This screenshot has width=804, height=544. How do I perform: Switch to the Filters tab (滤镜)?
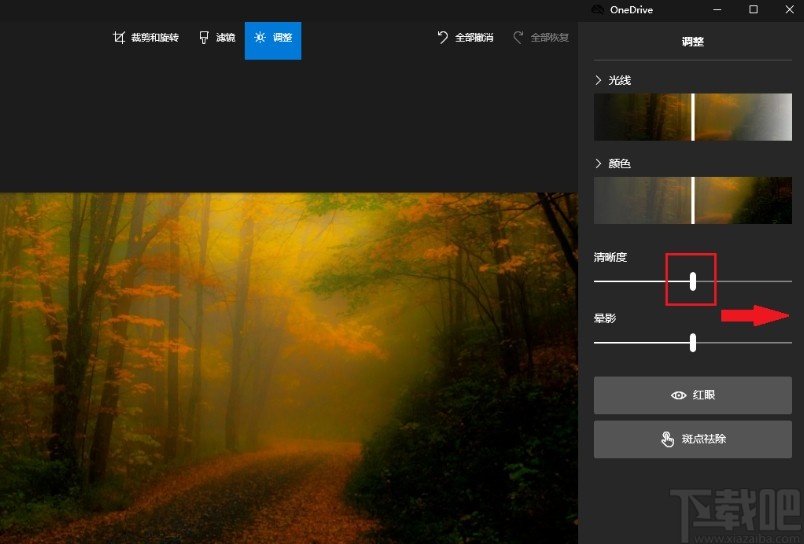(x=217, y=38)
